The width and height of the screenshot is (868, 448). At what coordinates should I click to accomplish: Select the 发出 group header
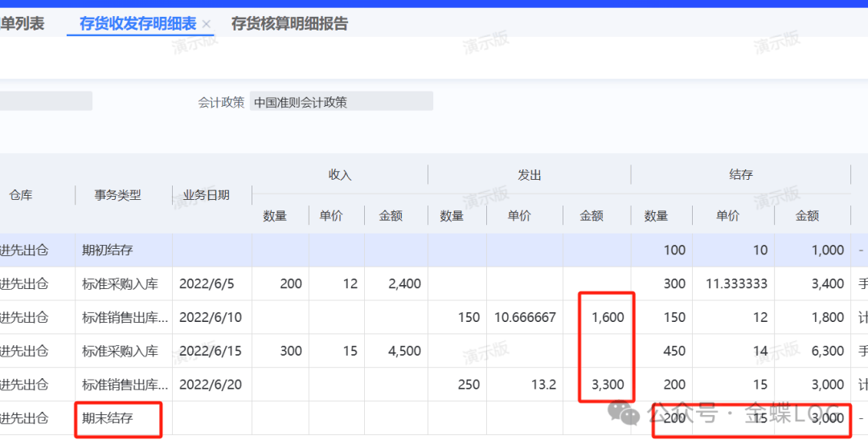coord(529,174)
